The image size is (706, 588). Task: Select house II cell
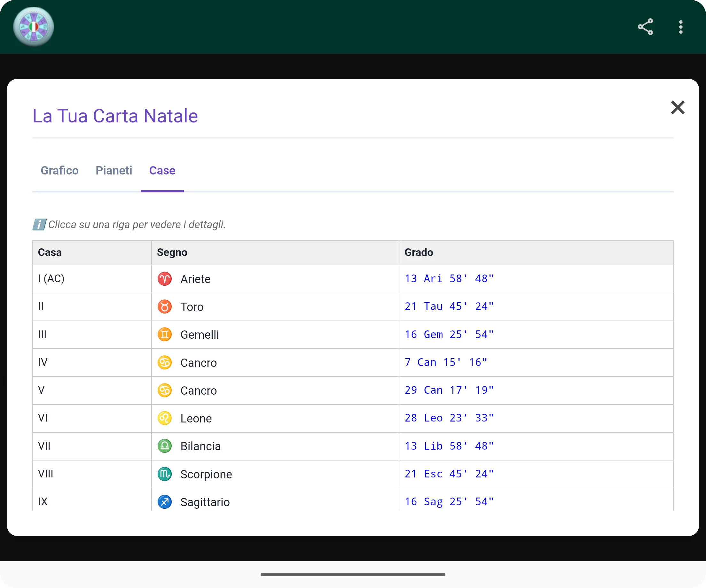point(92,307)
